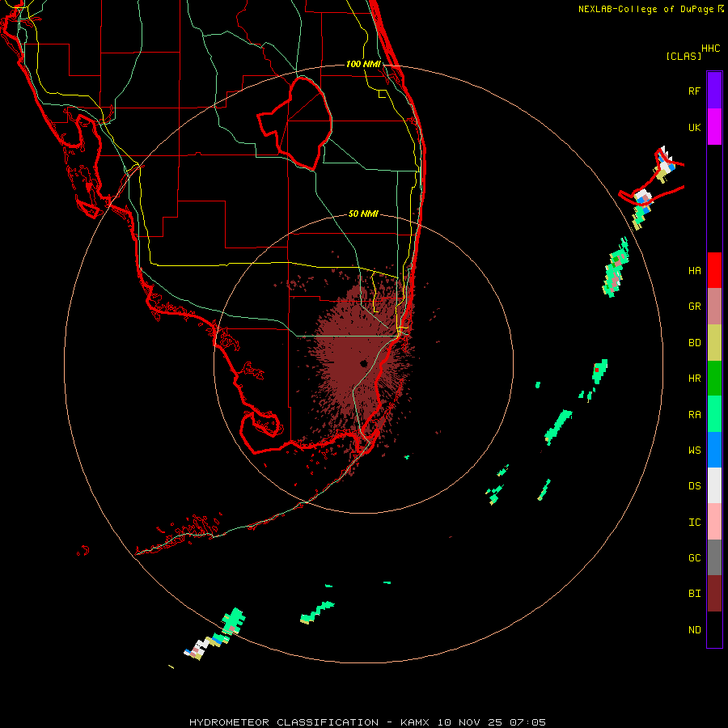Click the WS legend label text

pos(694,450)
